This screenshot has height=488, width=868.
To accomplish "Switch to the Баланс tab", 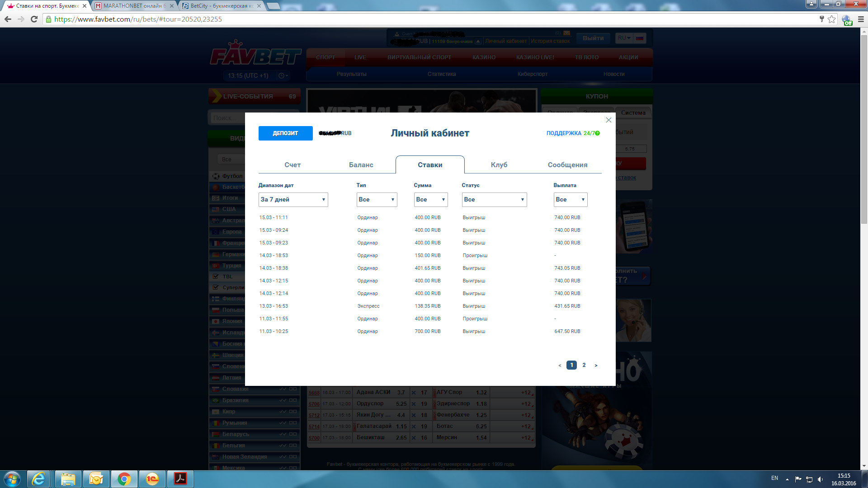I will [361, 165].
